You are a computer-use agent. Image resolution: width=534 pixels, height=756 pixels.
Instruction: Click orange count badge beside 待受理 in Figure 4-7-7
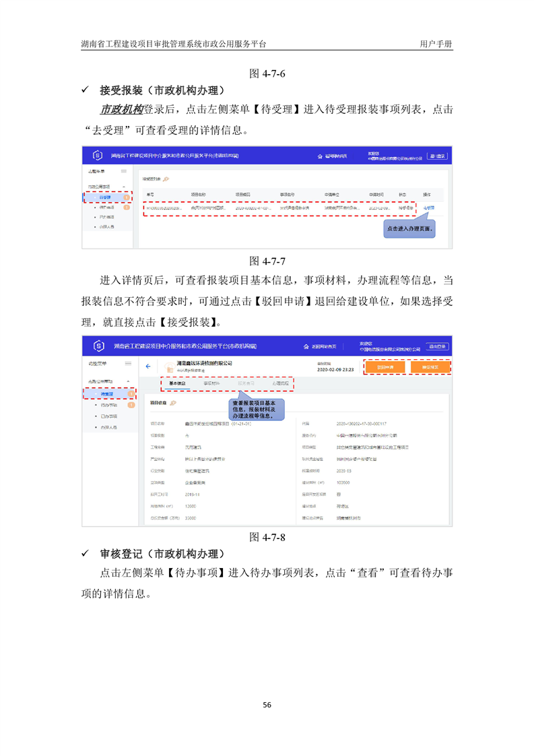(127, 197)
